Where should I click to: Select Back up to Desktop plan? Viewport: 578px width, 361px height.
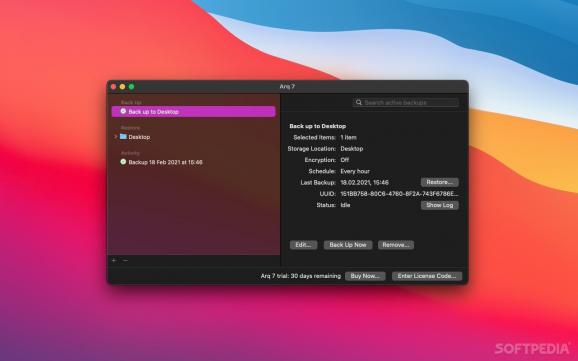194,112
